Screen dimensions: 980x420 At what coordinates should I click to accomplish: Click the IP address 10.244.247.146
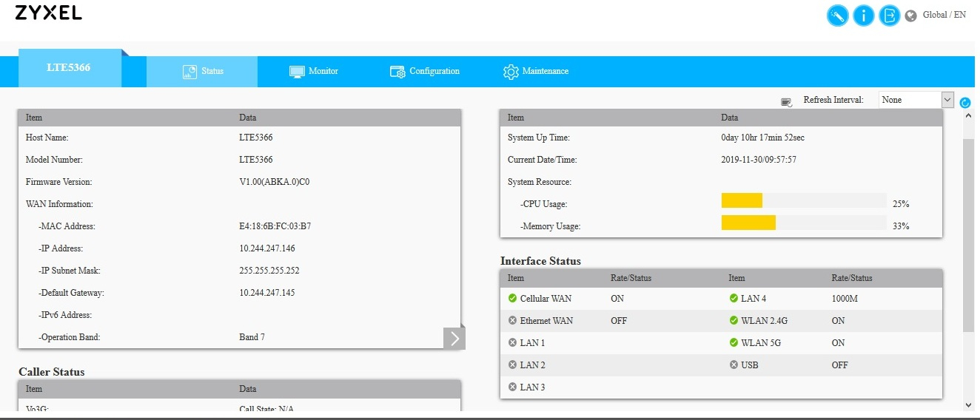267,248
